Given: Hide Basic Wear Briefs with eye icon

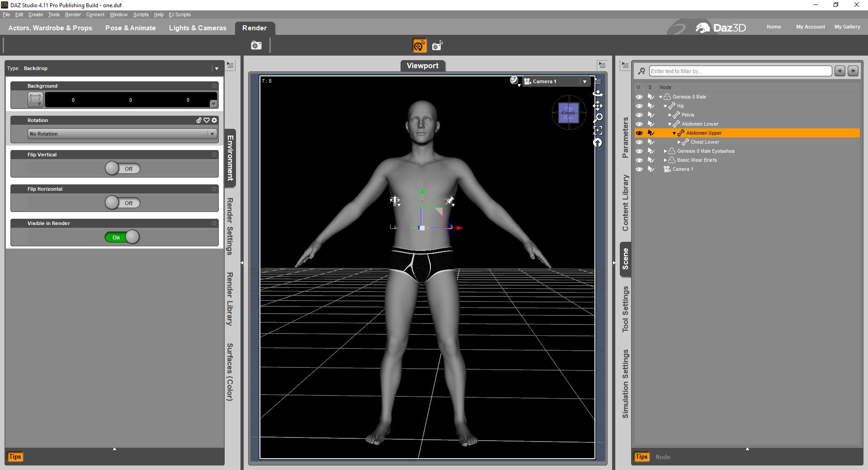Looking at the screenshot, I should [639, 160].
